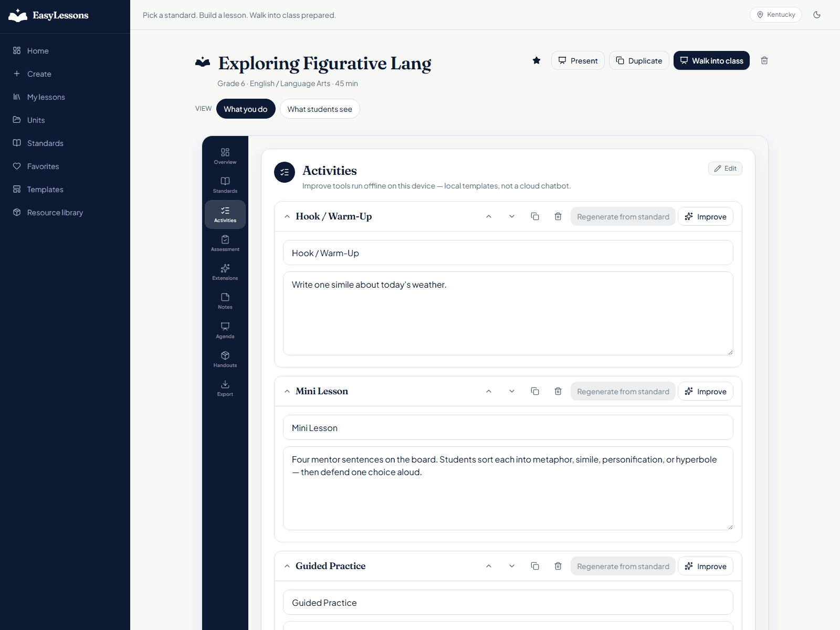Image resolution: width=840 pixels, height=630 pixels.
Task: Click the EasyLessons logo
Action: tap(48, 15)
